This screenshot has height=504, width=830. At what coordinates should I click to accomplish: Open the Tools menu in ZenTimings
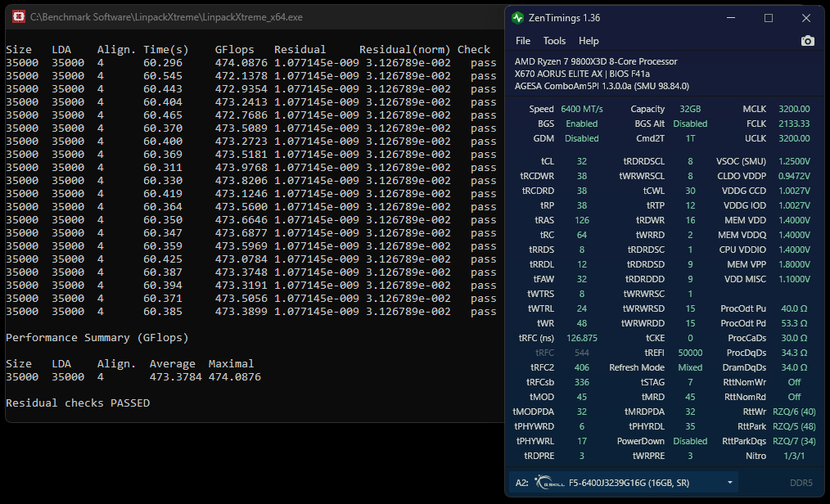554,41
